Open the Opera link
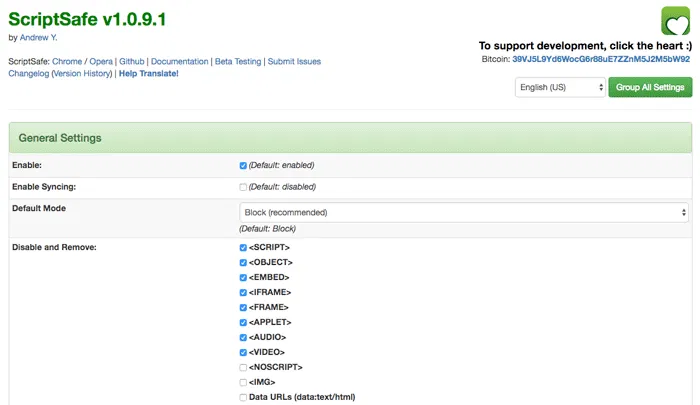Screen dimensions: 700x405 click(101, 62)
